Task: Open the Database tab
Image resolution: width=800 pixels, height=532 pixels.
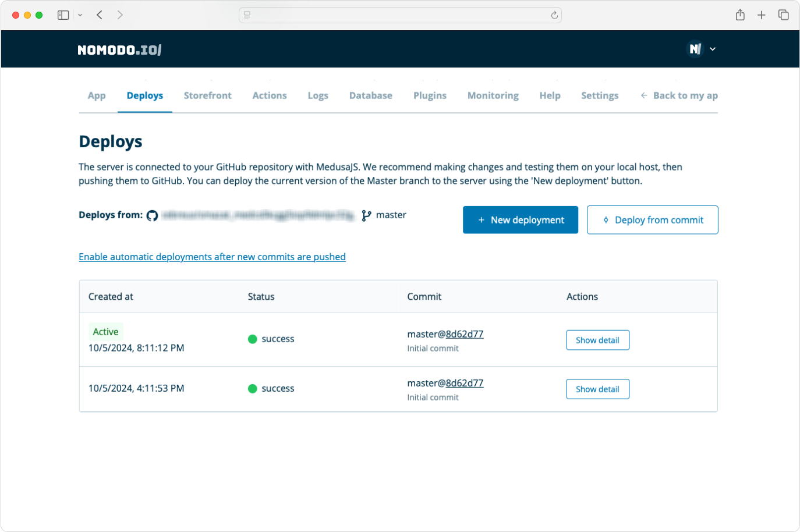Action: pos(371,95)
